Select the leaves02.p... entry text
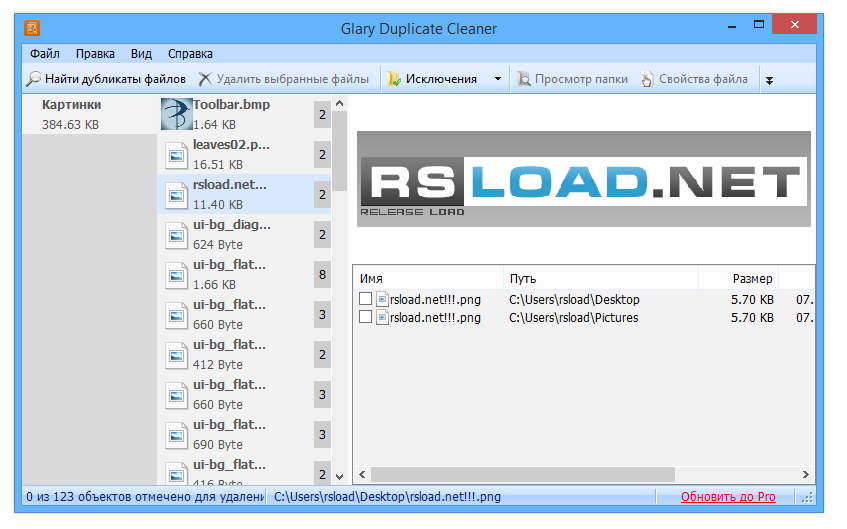This screenshot has height=529, width=847. click(x=231, y=145)
